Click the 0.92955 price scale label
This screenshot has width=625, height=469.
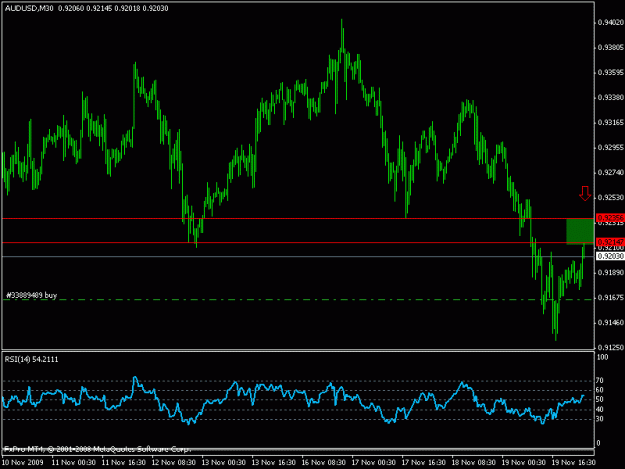pyautogui.click(x=611, y=148)
